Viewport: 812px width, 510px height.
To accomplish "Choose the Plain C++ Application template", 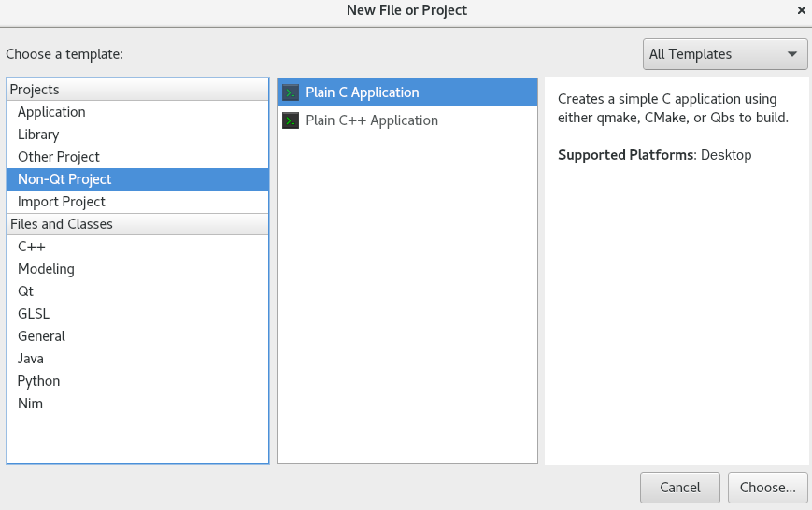I will point(407,120).
